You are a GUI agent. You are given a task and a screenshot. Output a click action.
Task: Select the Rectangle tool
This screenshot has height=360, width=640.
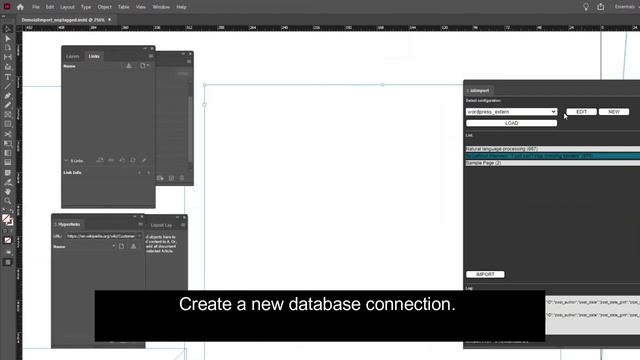pyautogui.click(x=7, y=124)
